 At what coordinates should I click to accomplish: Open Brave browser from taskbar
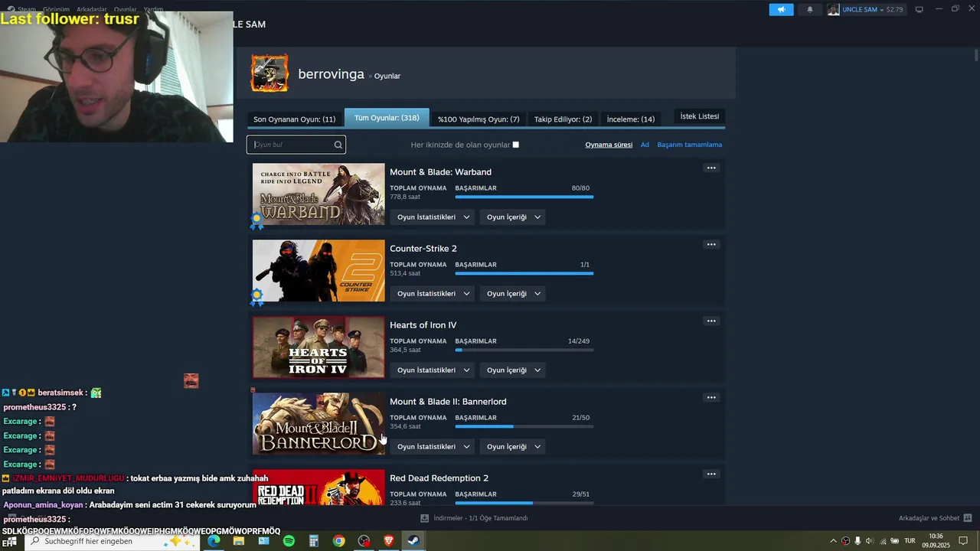[x=388, y=541]
